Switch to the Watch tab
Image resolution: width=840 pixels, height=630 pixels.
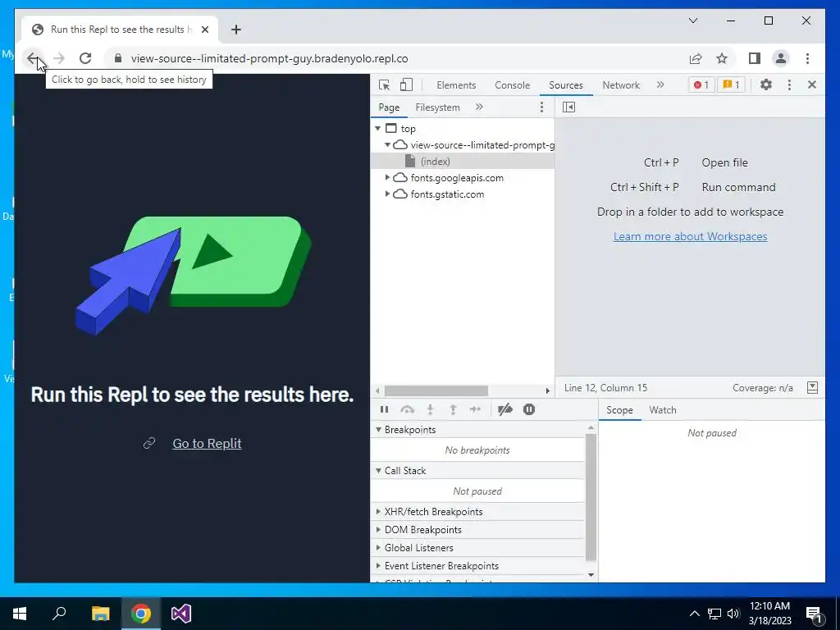pos(663,410)
